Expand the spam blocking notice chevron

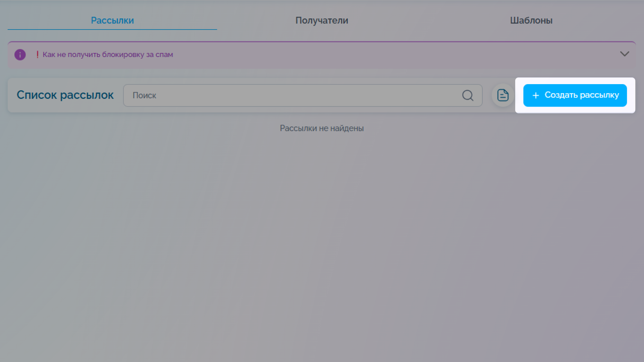pos(625,54)
